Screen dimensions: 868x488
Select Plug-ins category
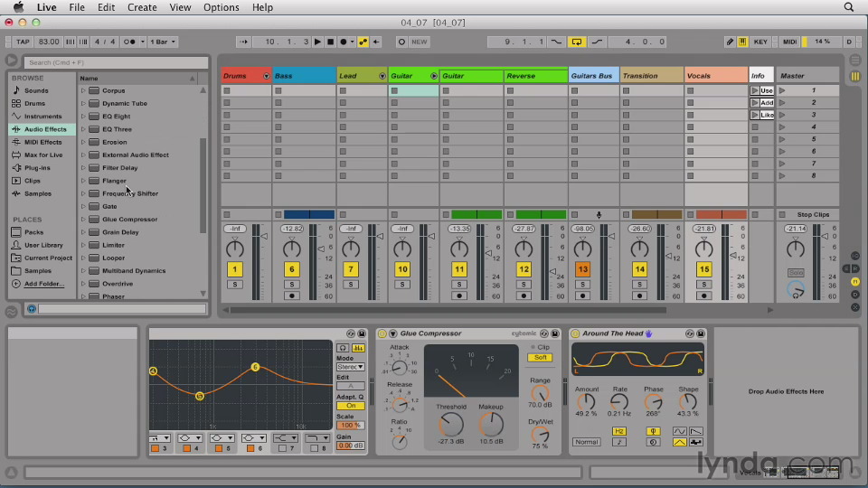(x=37, y=168)
